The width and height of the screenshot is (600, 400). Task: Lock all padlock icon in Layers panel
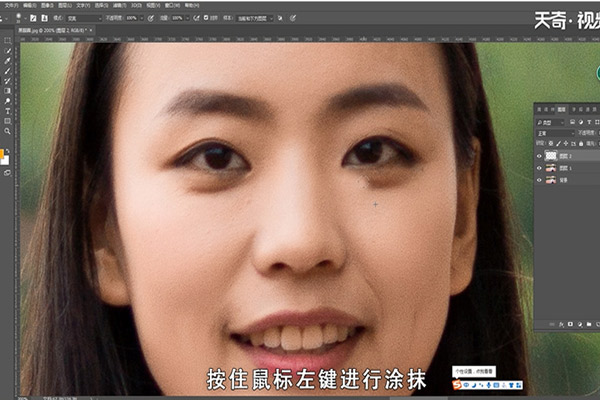(x=581, y=144)
